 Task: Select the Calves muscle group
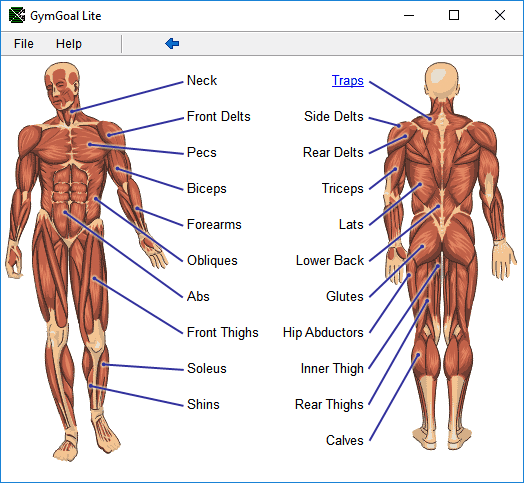click(x=345, y=441)
